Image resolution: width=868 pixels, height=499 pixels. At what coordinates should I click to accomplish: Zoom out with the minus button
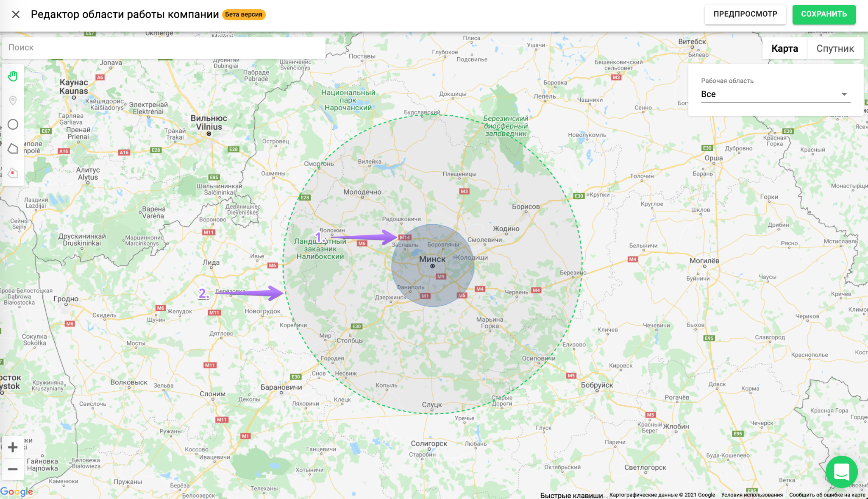tap(13, 469)
